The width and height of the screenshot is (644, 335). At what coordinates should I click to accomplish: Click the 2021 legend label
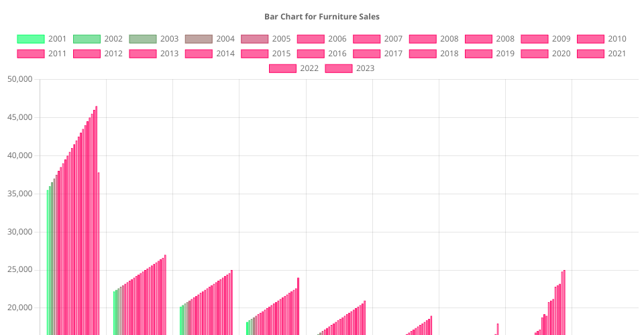click(616, 54)
